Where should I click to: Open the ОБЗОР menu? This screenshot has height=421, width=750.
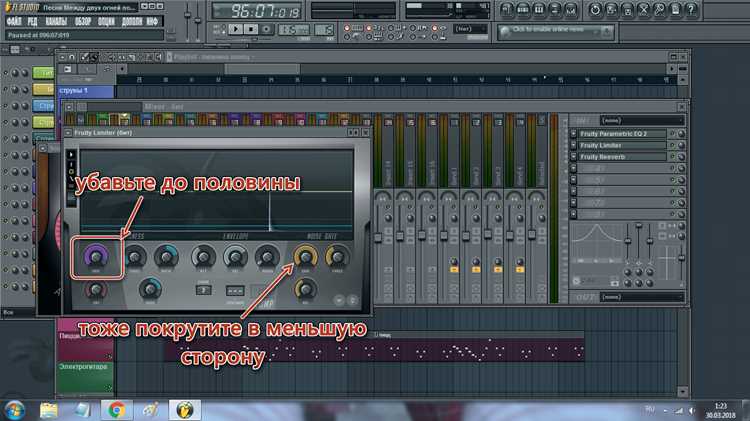coord(83,22)
